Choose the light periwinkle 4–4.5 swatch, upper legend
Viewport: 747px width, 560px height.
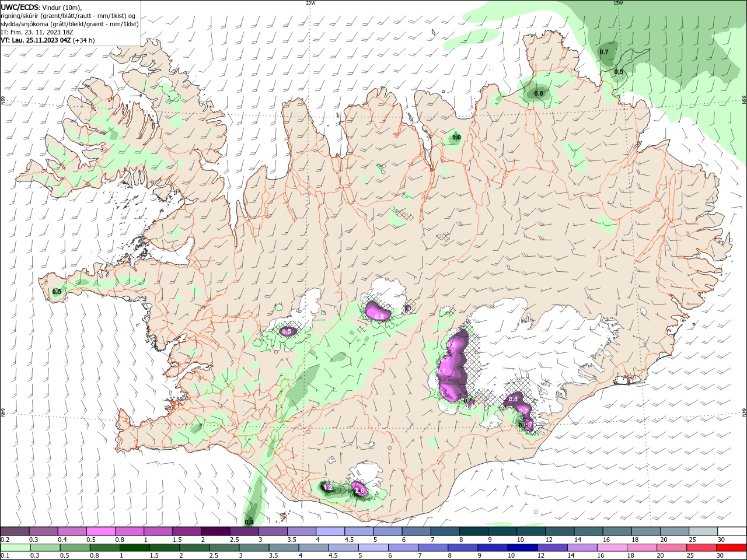tap(329, 531)
